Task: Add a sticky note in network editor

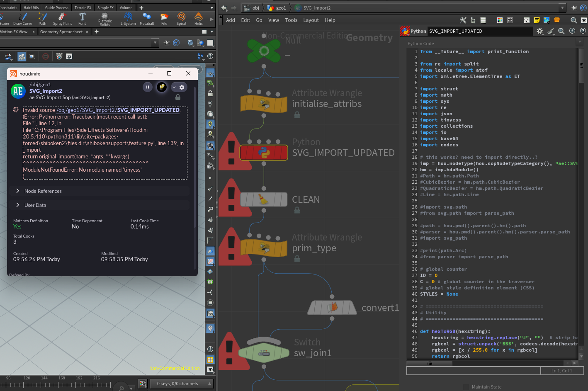Action: (537, 20)
